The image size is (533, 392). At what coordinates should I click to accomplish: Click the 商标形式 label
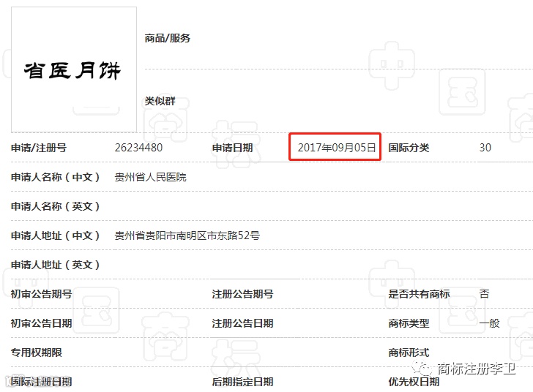(x=409, y=353)
